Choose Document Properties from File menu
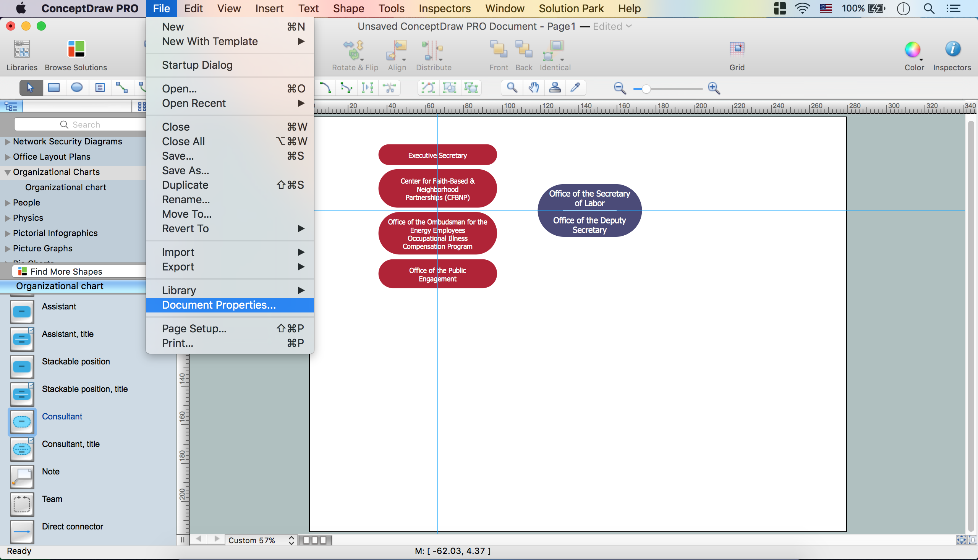The height and width of the screenshot is (560, 978). coord(219,305)
